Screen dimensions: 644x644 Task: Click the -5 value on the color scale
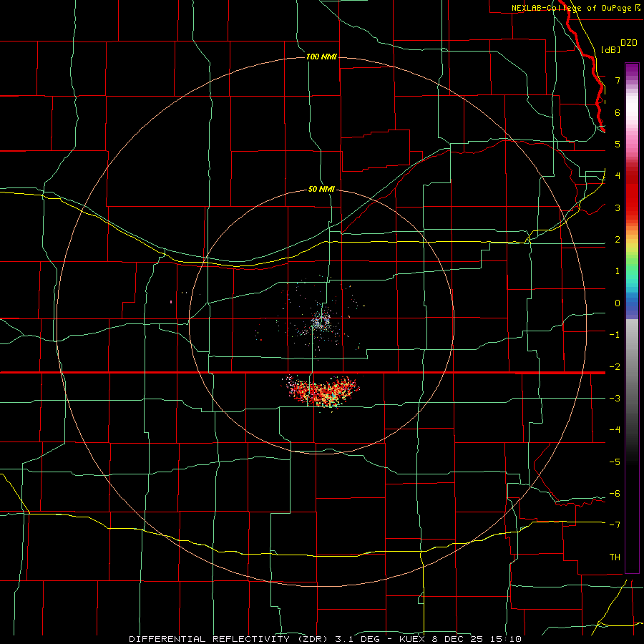615,462
